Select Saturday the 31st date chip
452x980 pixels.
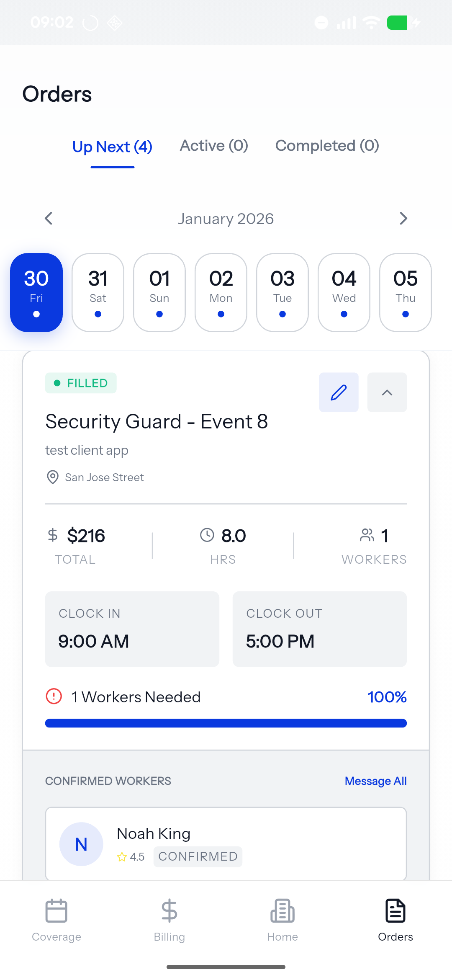[98, 292]
